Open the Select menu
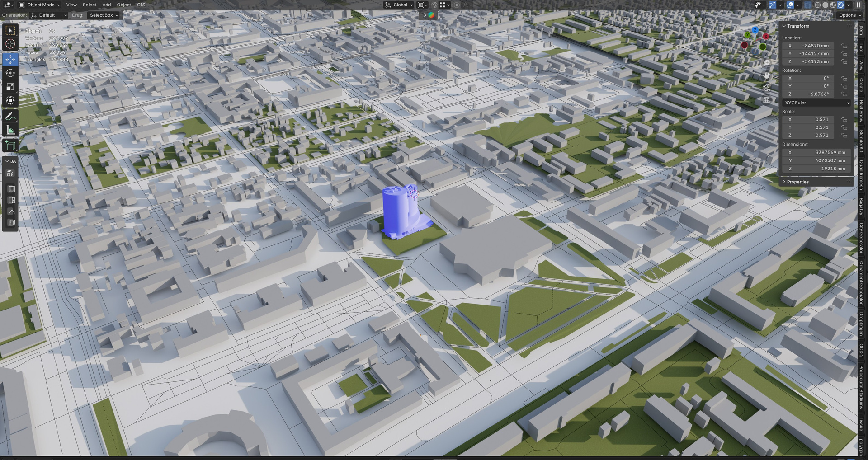Viewport: 868px width, 460px height. (x=90, y=5)
